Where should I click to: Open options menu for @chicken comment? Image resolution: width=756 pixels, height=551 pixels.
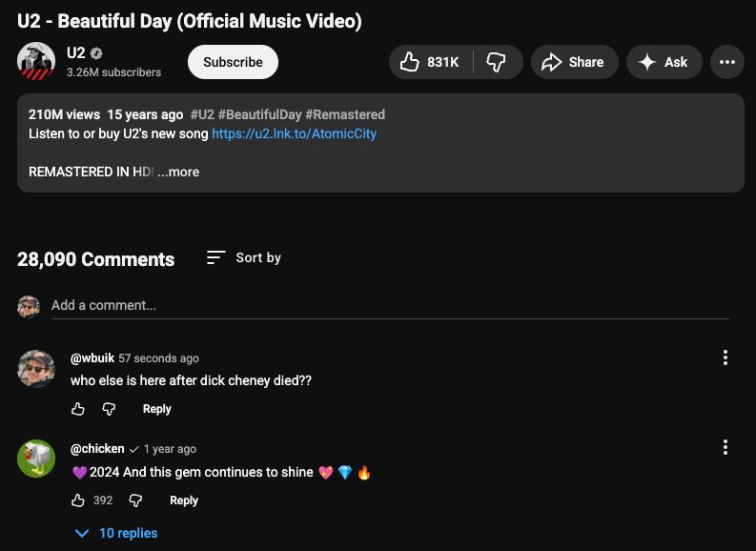[725, 447]
